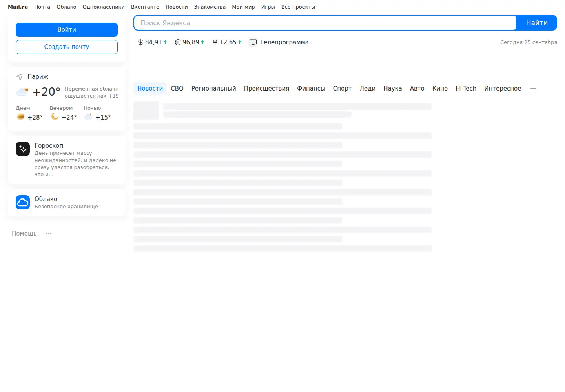Click the current weather cloud icon
The width and height of the screenshot is (565, 392).
(22, 92)
